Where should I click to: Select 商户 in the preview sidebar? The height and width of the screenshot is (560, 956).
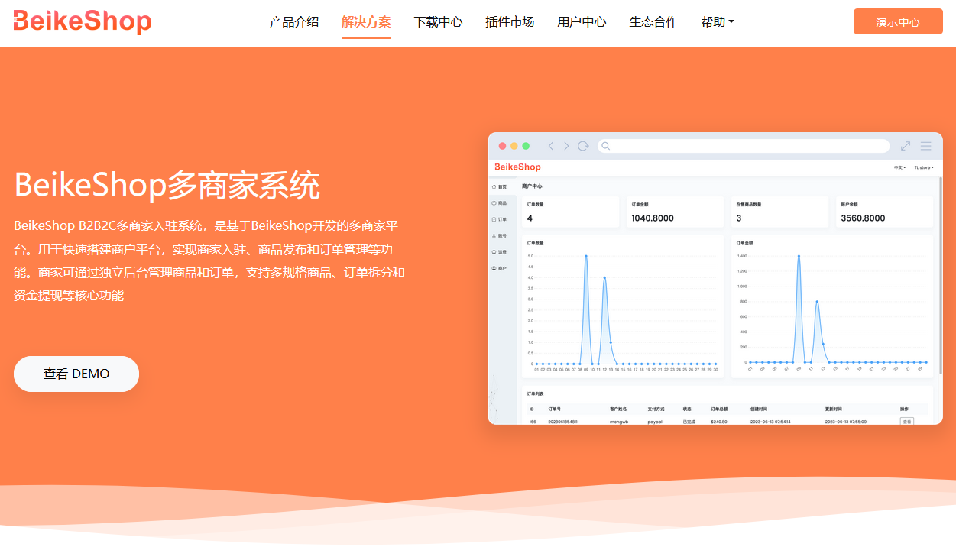(x=499, y=268)
